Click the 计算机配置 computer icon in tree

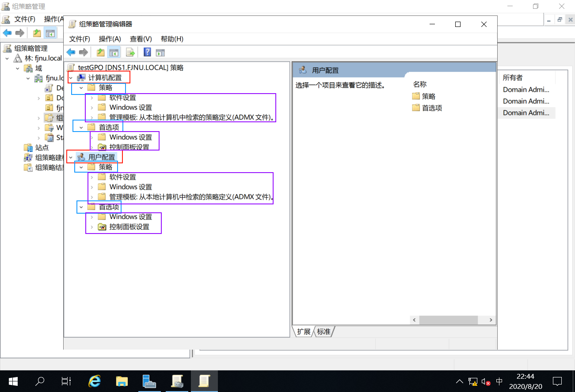(x=81, y=78)
